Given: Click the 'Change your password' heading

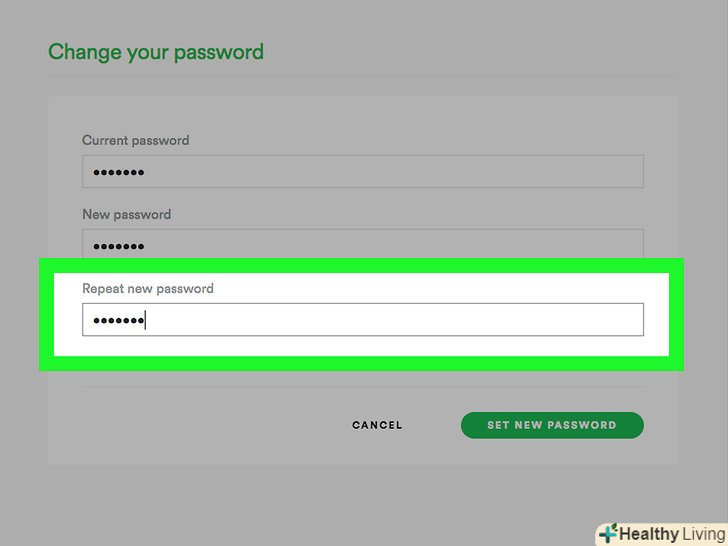Looking at the screenshot, I should [x=156, y=52].
